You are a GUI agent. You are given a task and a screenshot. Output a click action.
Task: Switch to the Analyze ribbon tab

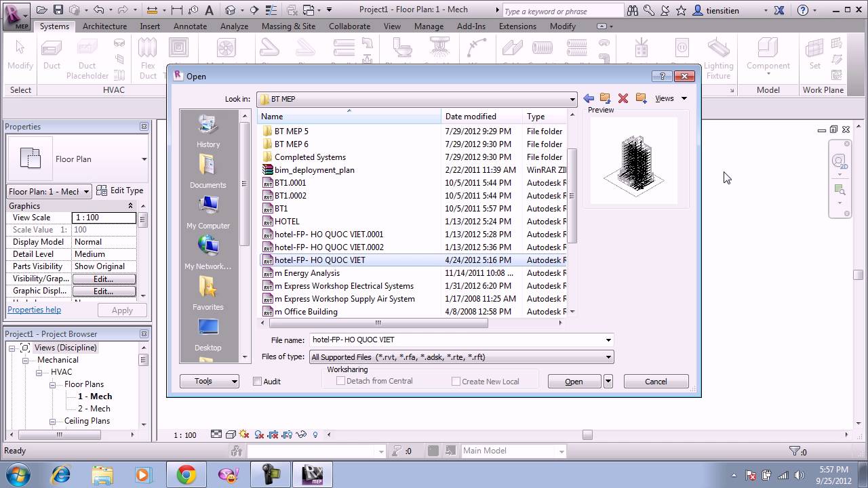234,26
